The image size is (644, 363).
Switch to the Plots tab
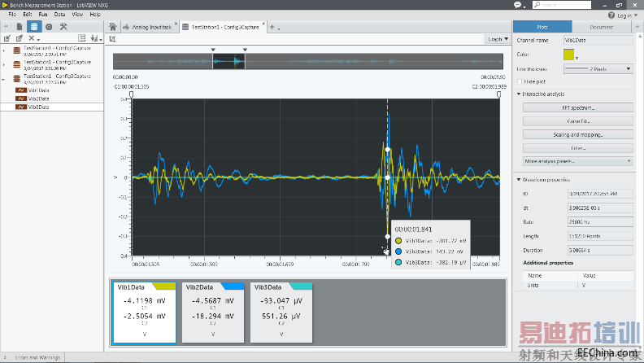pyautogui.click(x=542, y=27)
